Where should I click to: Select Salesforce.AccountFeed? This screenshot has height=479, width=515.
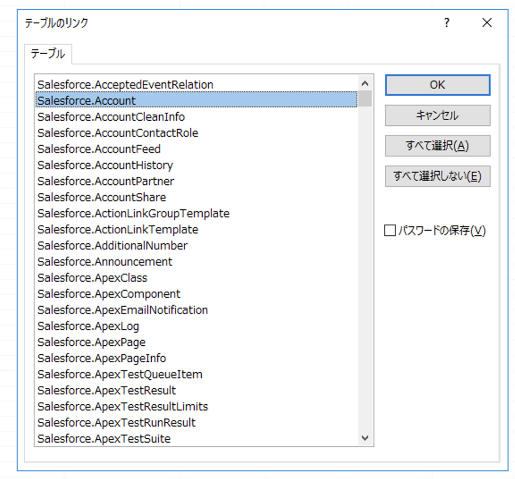[197, 149]
